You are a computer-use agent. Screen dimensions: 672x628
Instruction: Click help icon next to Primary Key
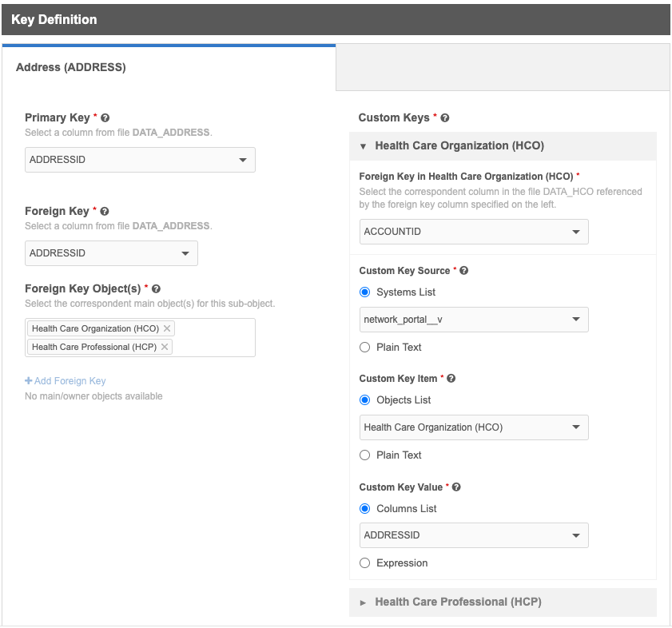coord(105,118)
